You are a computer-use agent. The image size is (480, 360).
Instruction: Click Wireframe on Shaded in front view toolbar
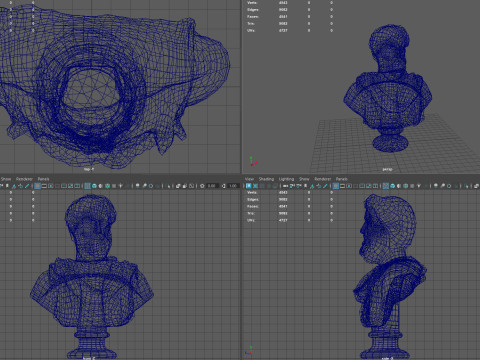tap(107, 186)
